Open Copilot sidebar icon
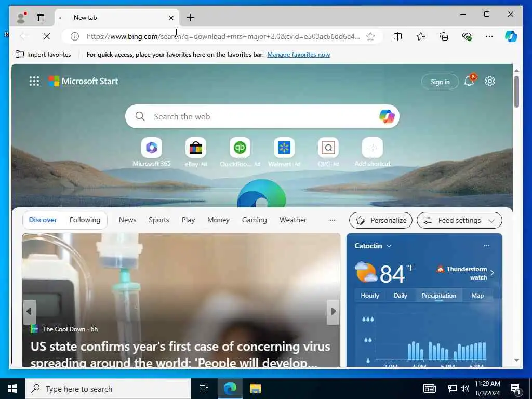The height and width of the screenshot is (399, 532). click(511, 36)
